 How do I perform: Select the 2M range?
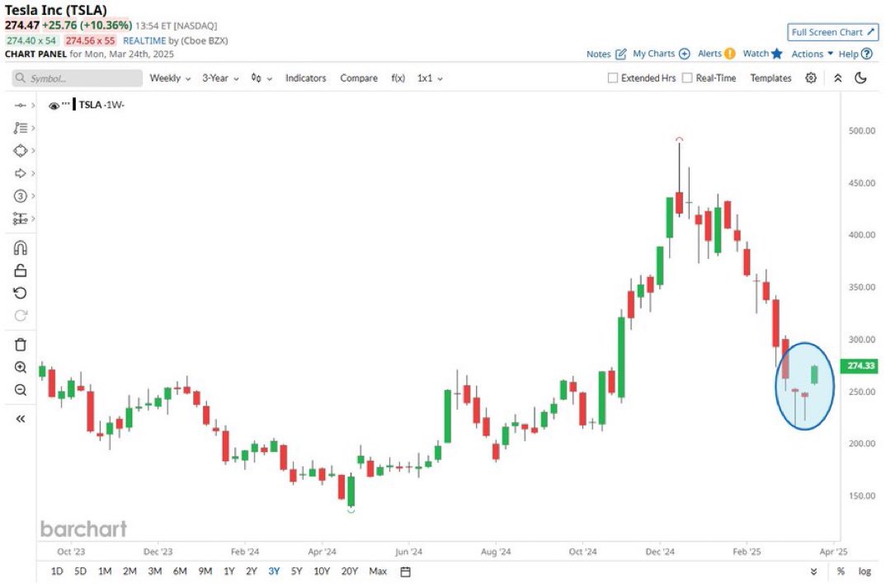pos(130,572)
